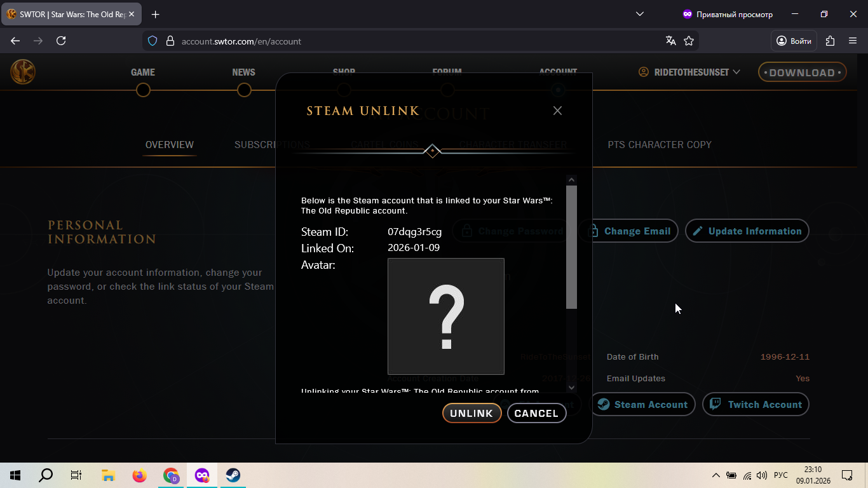Click the volume speaker tray icon

click(x=762, y=475)
